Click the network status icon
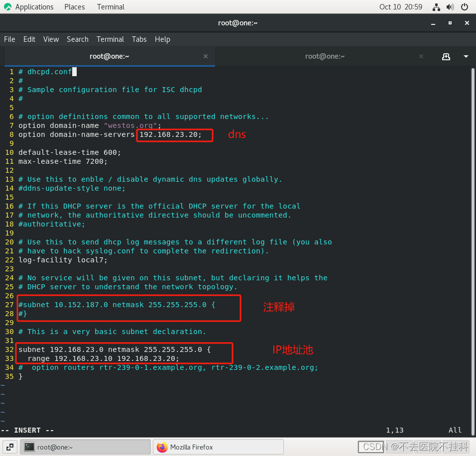Screen dimensions: 476x456 [436, 6]
